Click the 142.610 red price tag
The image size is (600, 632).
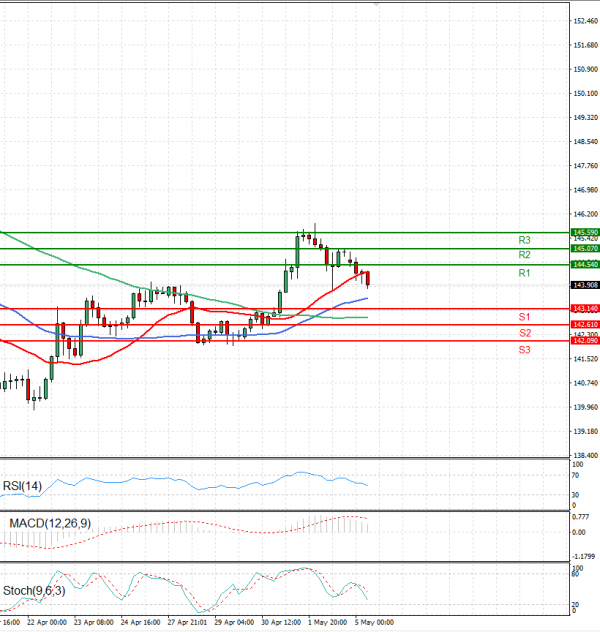(x=584, y=325)
